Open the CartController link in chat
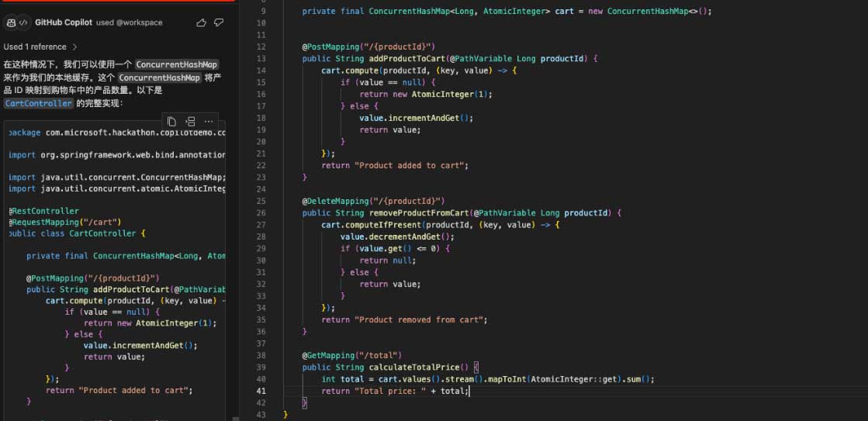Image resolution: width=868 pixels, height=421 pixels. point(39,103)
